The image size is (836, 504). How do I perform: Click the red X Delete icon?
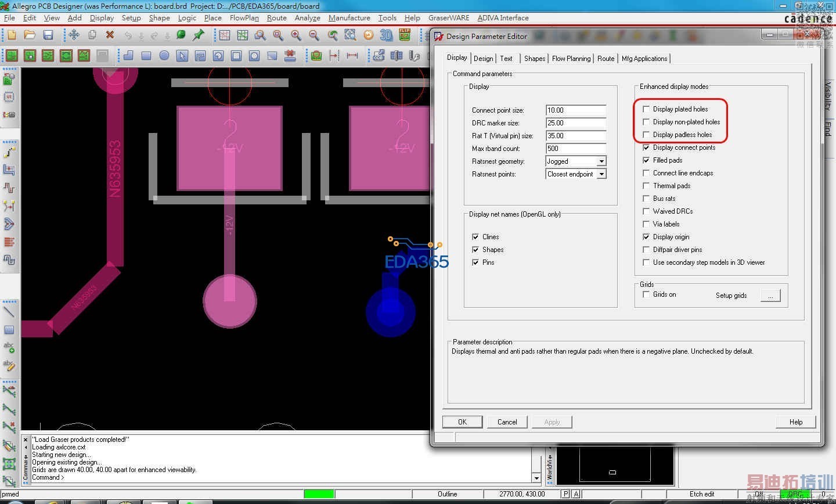110,35
